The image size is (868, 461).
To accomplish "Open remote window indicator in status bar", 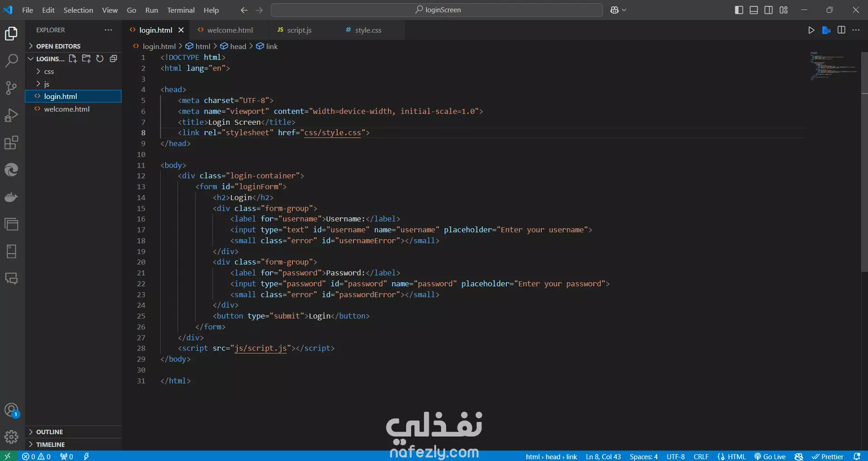I will (8, 456).
